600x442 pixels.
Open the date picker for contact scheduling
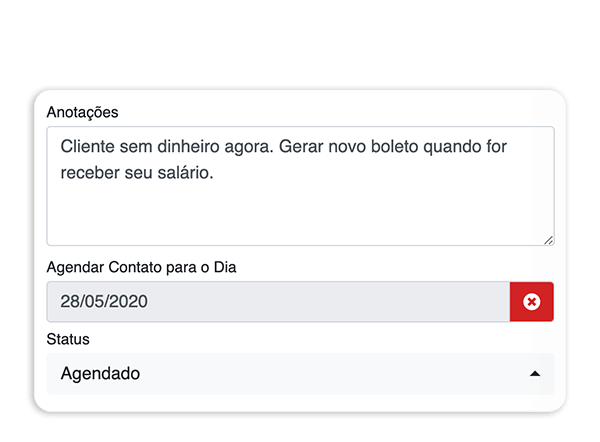pyautogui.click(x=278, y=302)
